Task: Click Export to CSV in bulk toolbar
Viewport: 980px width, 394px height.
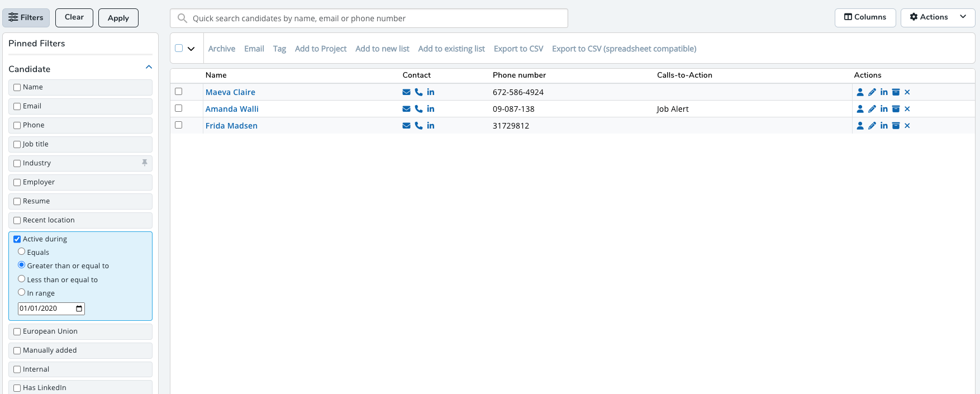Action: click(x=518, y=49)
